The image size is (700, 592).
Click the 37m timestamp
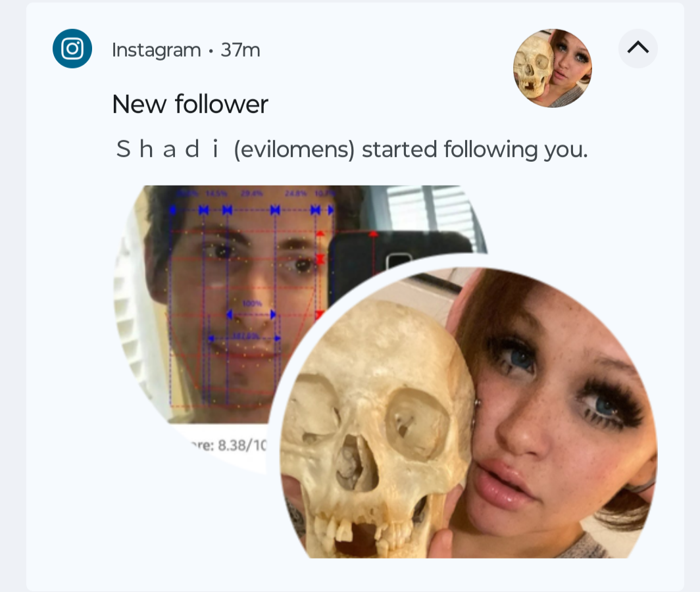[x=240, y=50]
